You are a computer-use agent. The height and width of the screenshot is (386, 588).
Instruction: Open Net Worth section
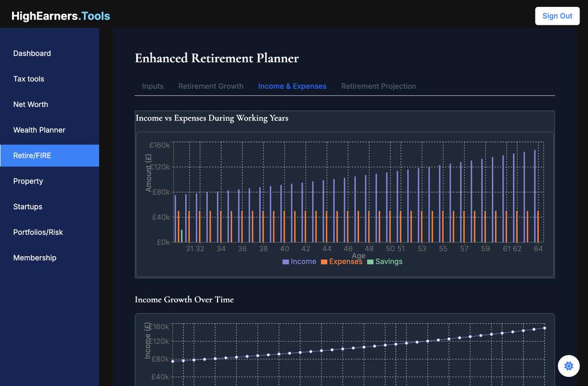pos(30,104)
